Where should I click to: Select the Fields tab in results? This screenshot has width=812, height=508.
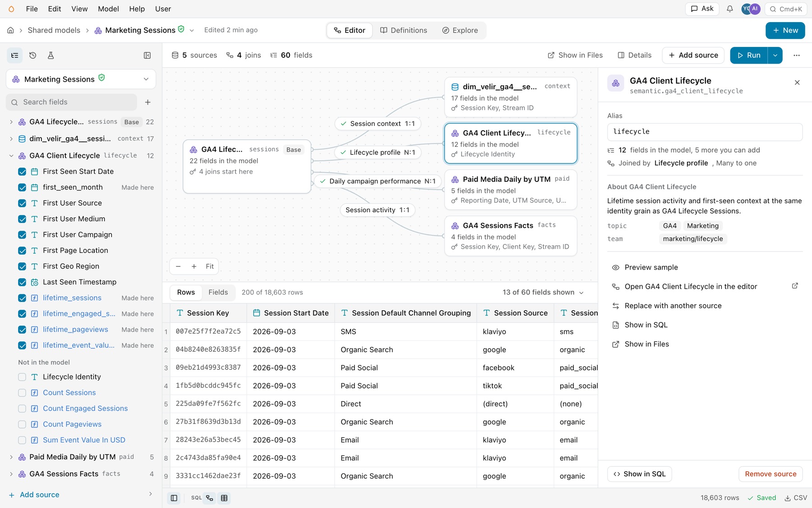(x=218, y=293)
